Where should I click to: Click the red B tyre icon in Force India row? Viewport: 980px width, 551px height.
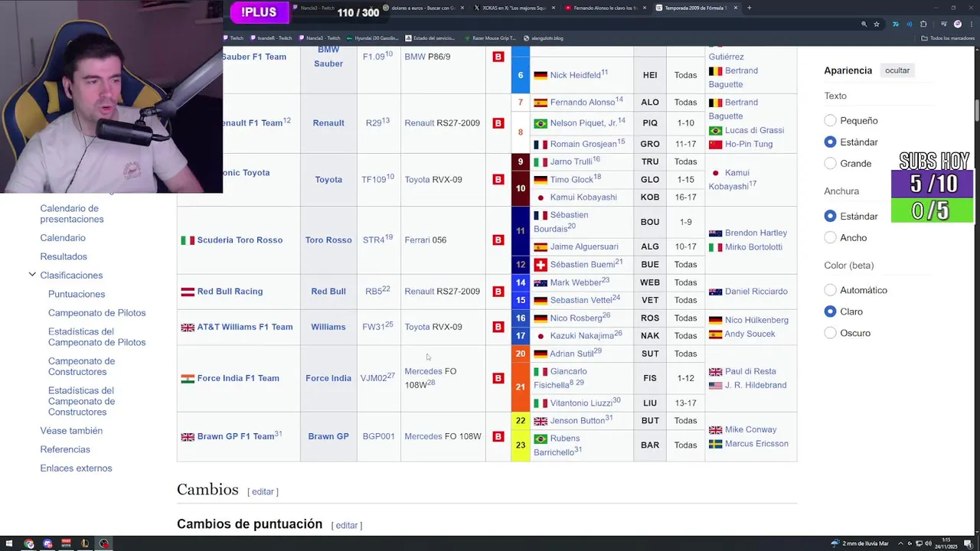point(498,378)
